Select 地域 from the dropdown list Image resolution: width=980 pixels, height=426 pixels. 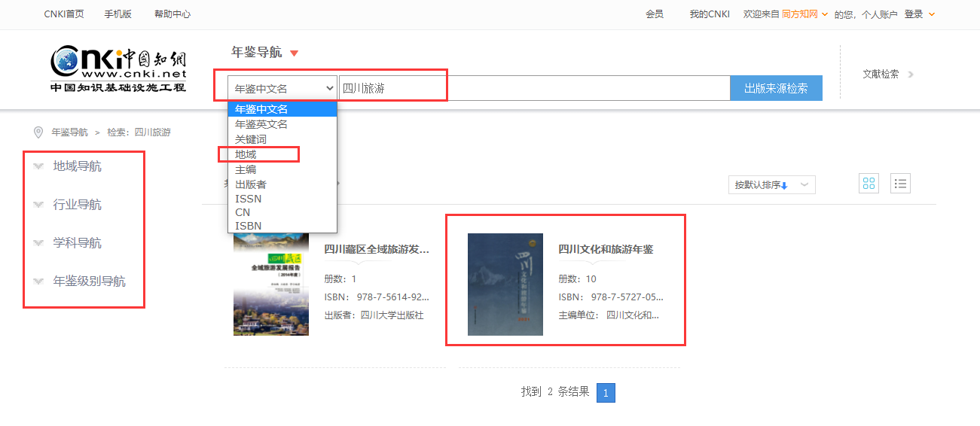[x=246, y=154]
